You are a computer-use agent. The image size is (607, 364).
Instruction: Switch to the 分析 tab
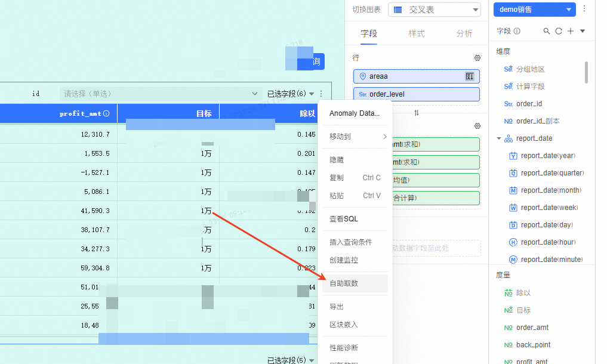tap(464, 33)
